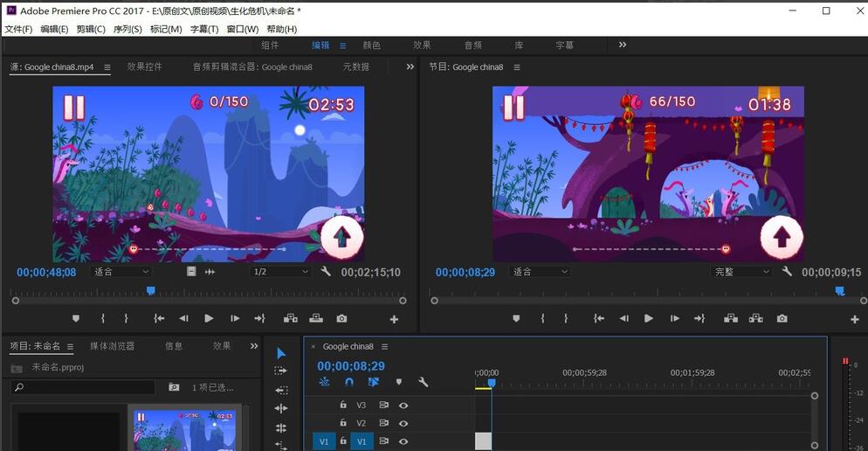The image size is (868, 451).
Task: Switch to 媒体浏览器 tab
Action: [x=113, y=346]
